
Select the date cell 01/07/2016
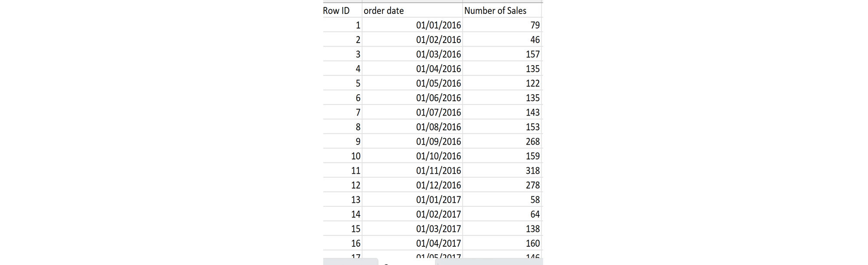[x=438, y=113]
